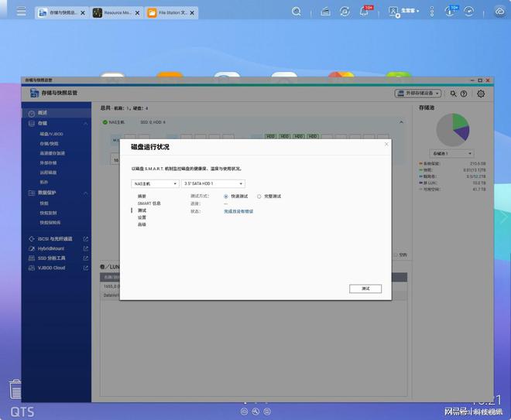Open the NAS主机 dropdown
The image size is (511, 420).
154,184
